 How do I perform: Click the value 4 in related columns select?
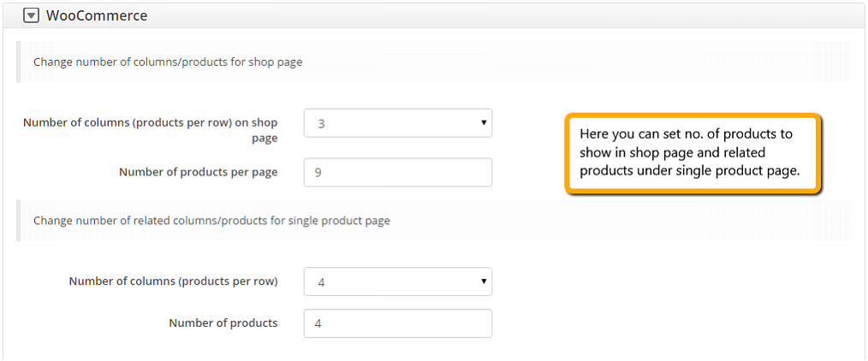click(321, 282)
